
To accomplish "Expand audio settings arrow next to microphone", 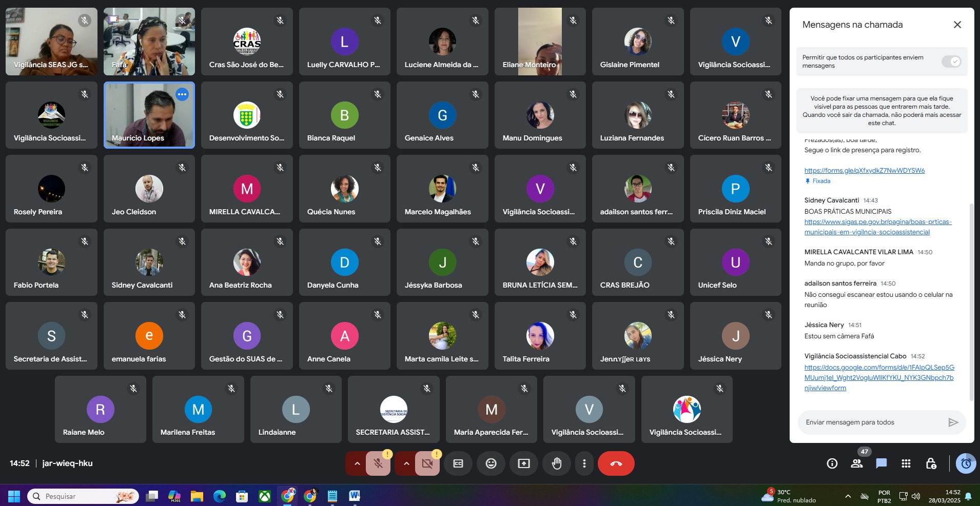I will coord(357,463).
